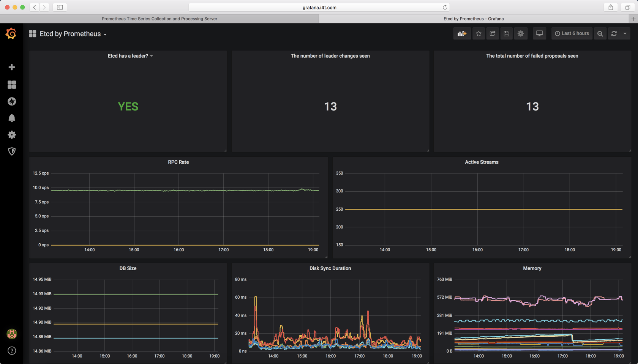Open the user profile avatar

(12, 334)
